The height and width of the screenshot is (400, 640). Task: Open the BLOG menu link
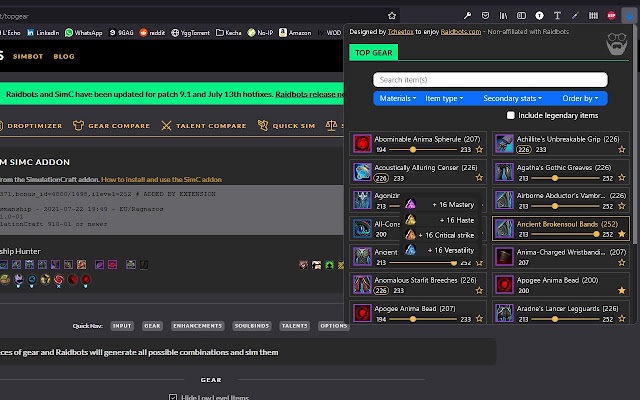pos(64,56)
